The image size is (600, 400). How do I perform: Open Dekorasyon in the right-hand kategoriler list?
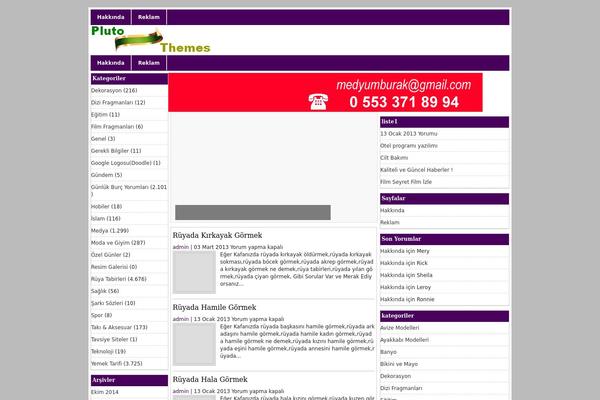pos(395,376)
